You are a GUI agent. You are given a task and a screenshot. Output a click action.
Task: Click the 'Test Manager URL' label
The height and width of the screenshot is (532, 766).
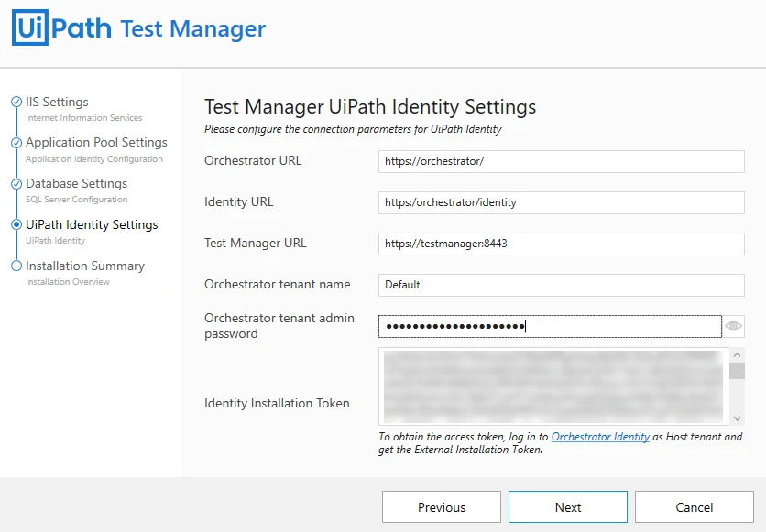coord(256,243)
